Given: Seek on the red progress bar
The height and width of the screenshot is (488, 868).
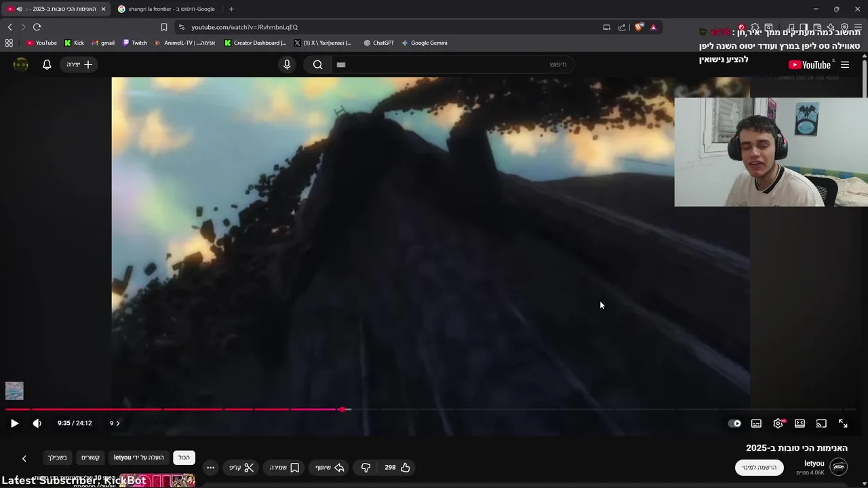Looking at the screenshot, I should (x=431, y=409).
